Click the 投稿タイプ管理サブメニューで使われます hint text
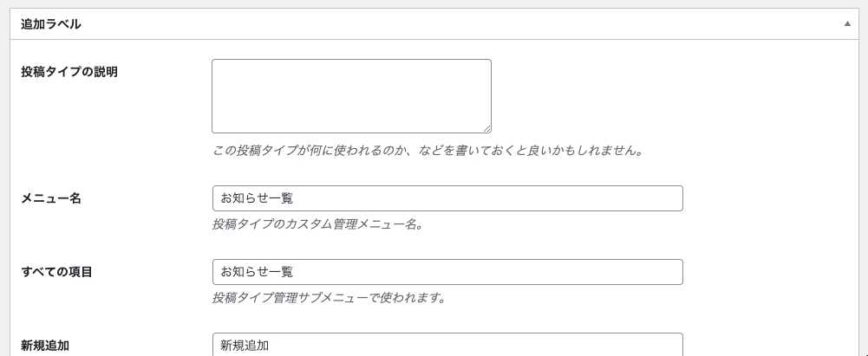868x356 pixels. pos(330,298)
